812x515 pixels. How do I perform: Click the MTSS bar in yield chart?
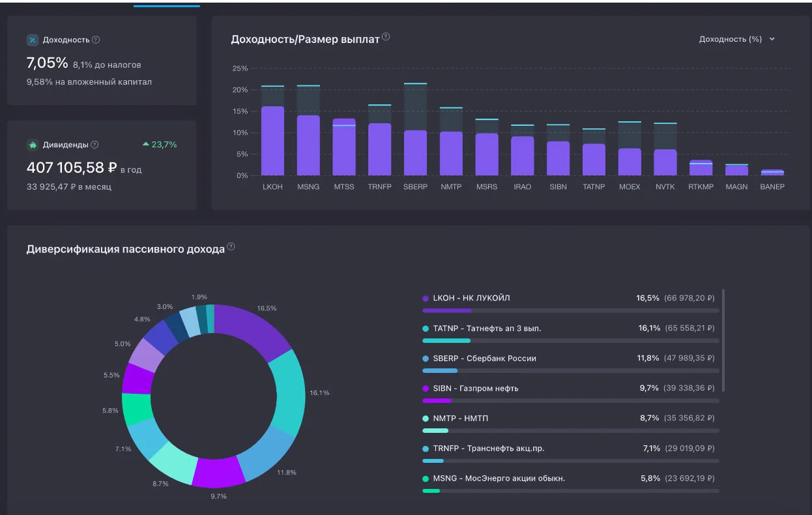point(344,147)
